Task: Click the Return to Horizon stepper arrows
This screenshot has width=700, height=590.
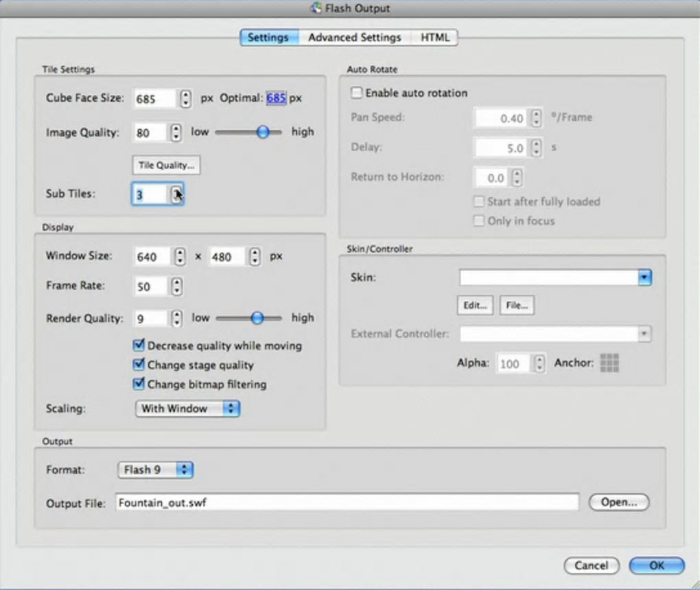Action: coord(517,178)
